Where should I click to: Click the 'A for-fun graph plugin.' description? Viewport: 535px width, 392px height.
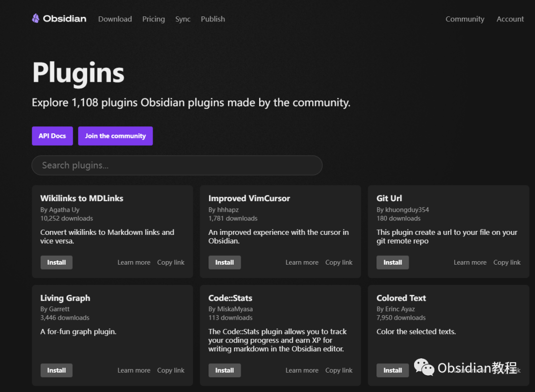[x=78, y=332]
